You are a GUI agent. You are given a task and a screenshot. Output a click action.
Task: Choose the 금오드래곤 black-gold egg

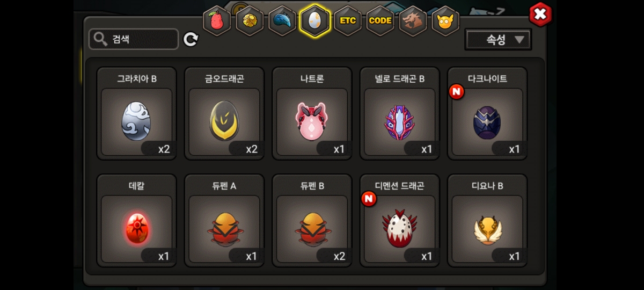224,113
